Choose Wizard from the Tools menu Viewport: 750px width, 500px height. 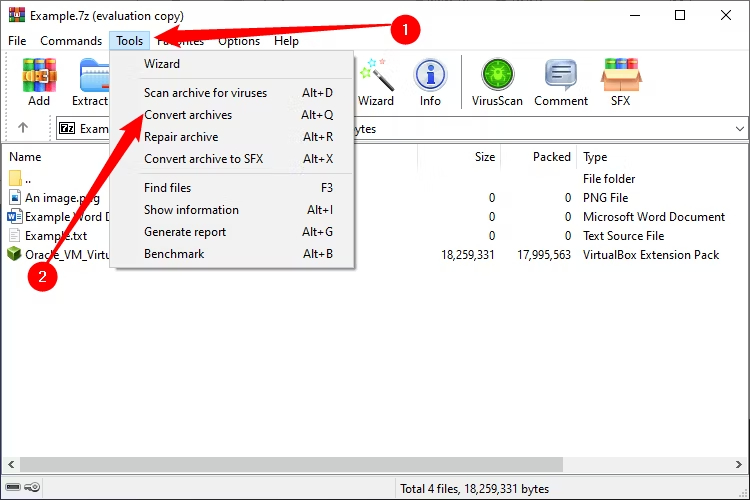coord(232,64)
